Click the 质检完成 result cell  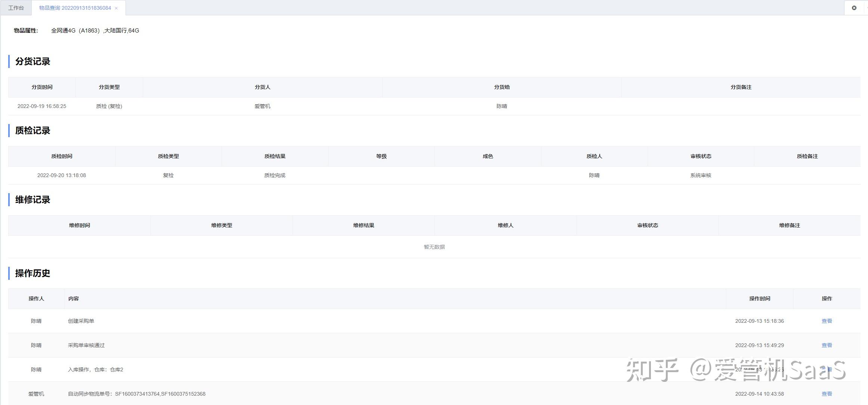tap(275, 175)
